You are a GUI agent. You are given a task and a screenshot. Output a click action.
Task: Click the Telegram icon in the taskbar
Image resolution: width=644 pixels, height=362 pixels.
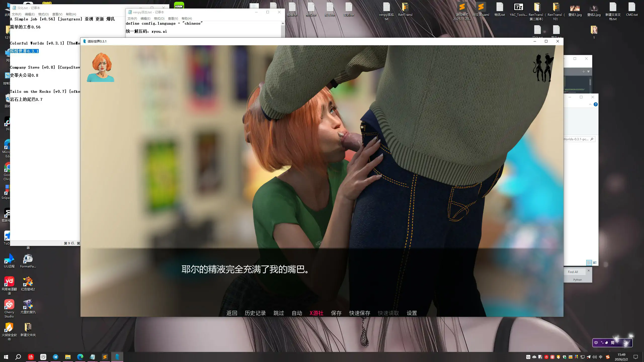[55, 357]
